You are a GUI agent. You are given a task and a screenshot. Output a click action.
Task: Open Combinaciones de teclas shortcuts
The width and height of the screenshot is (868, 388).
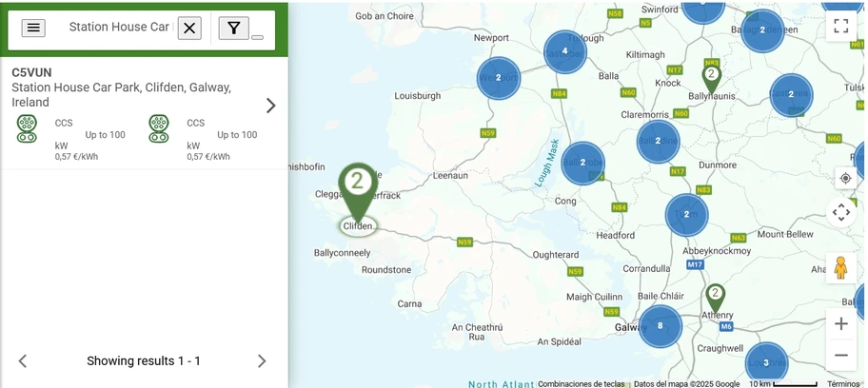tap(581, 384)
